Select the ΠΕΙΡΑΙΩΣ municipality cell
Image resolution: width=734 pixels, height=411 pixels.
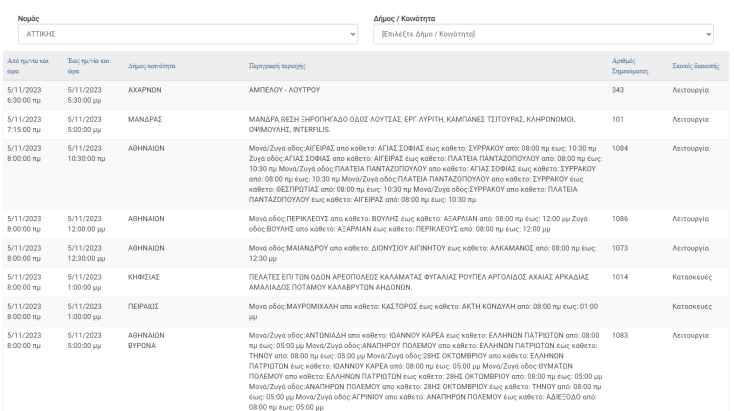(145, 306)
